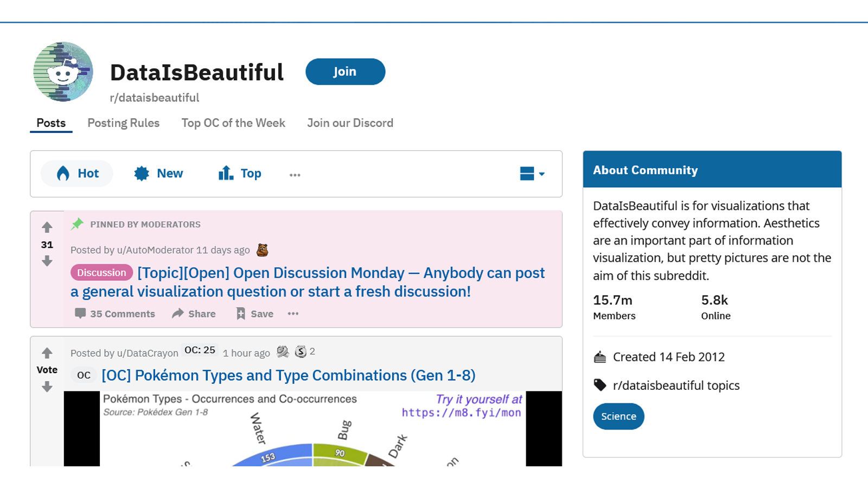
Task: Upvote the Pokémon Types post
Action: pos(47,353)
